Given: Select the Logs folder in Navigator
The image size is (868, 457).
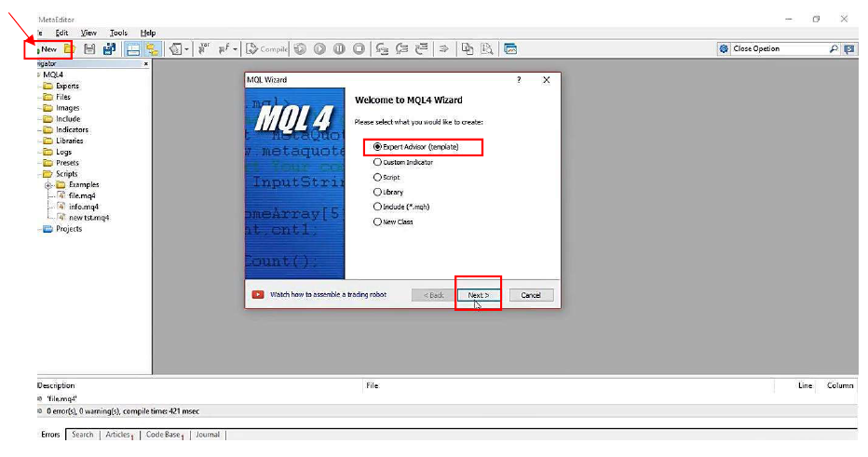Looking at the screenshot, I should pos(63,152).
